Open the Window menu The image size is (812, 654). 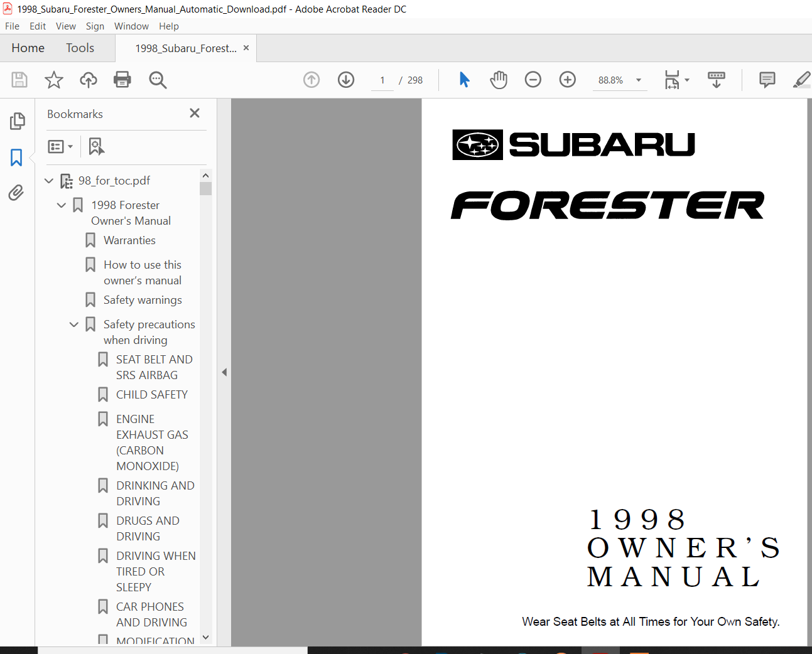(131, 26)
